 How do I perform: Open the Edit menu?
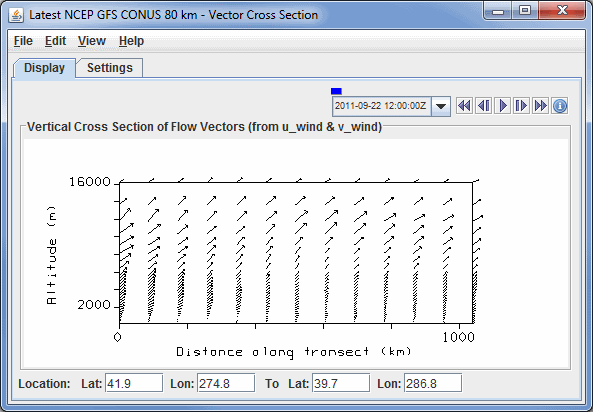[55, 41]
